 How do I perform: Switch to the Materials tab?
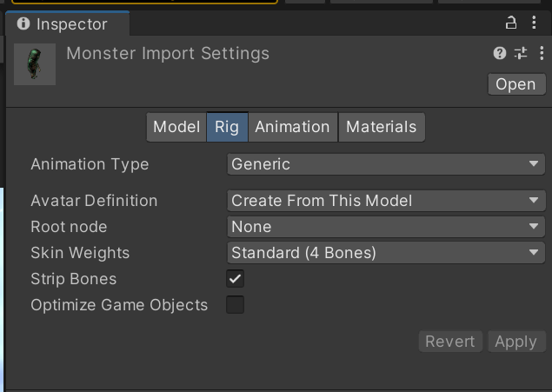click(382, 127)
